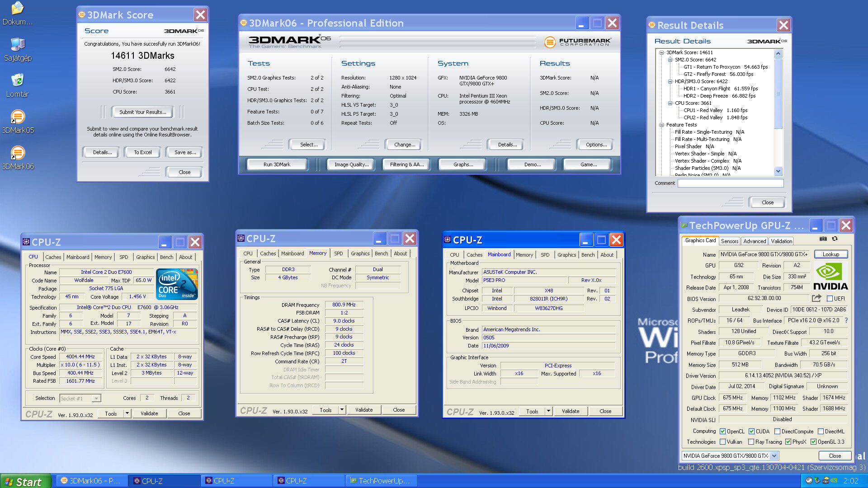Open the Sajátgép desktop icon
The width and height of the screenshot is (868, 488).
point(18,49)
